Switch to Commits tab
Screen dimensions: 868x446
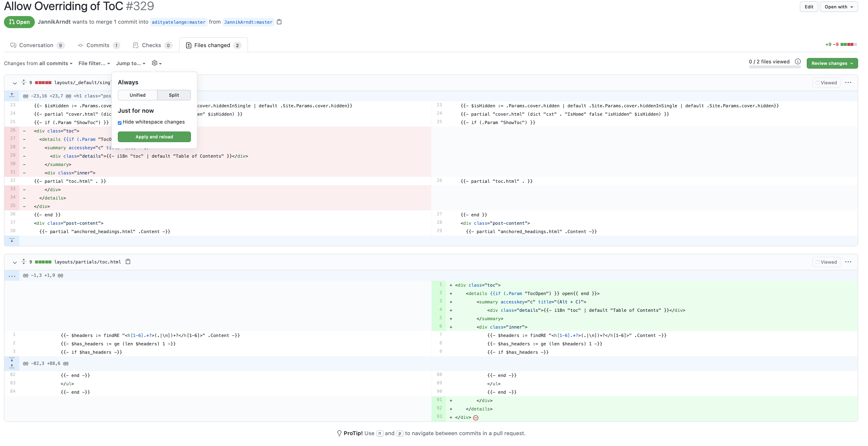pos(98,45)
